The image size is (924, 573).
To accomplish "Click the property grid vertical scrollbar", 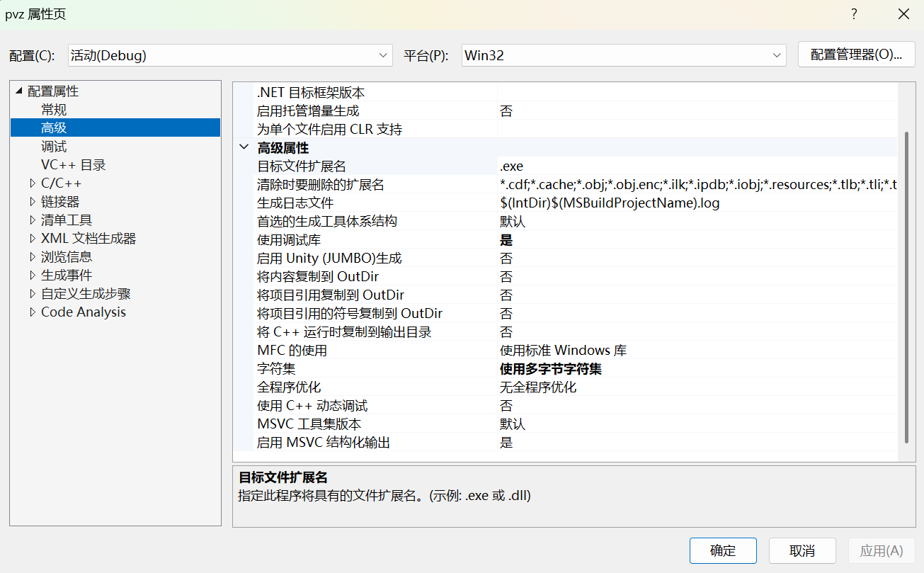I will tap(906, 286).
